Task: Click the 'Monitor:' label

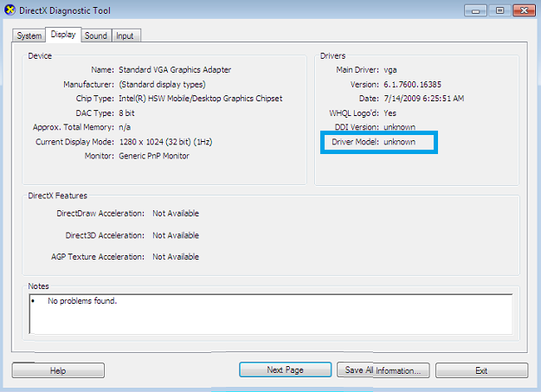Action: 100,156
